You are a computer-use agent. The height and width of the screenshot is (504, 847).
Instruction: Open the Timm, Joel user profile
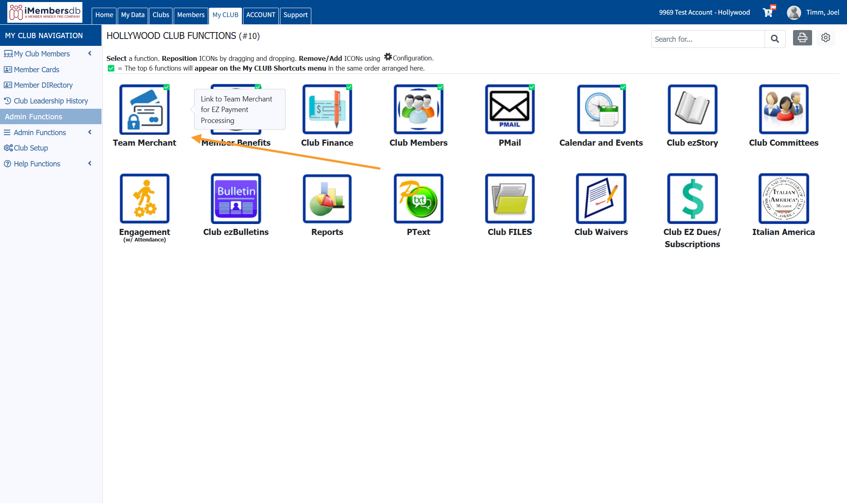(x=813, y=13)
